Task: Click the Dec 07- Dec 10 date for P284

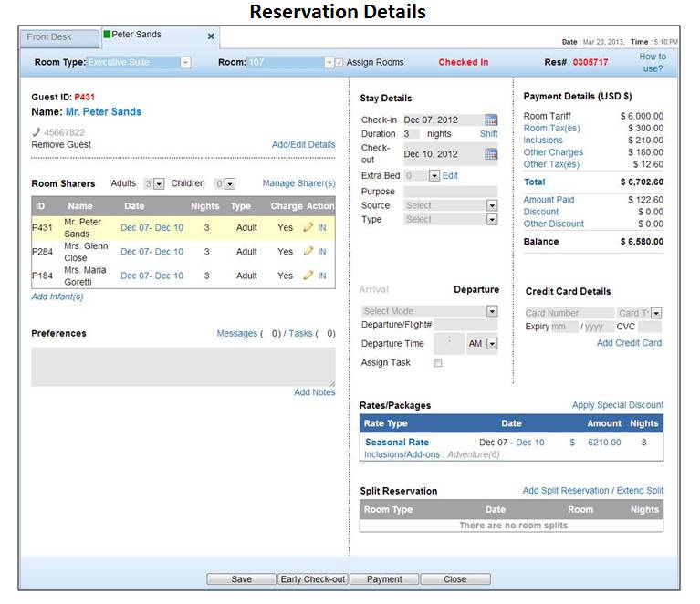Action: click(x=151, y=252)
